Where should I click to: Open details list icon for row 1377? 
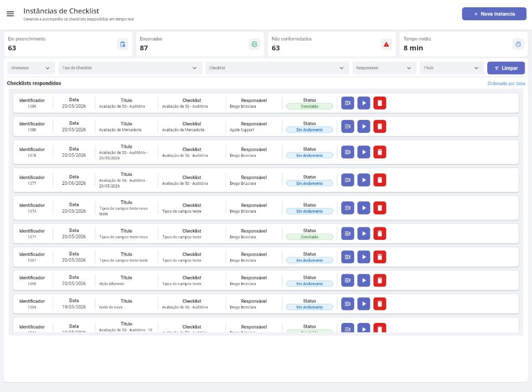click(x=348, y=180)
